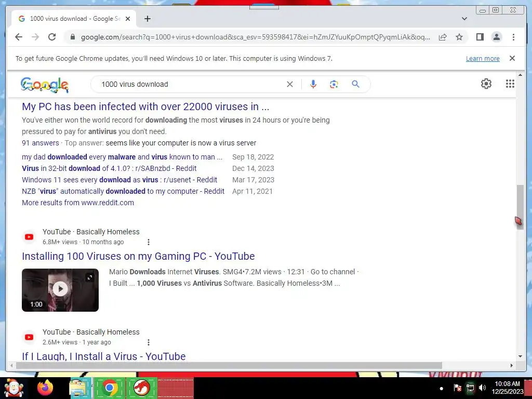
Task: Open Learn more about Chrome updates
Action: [x=483, y=58]
